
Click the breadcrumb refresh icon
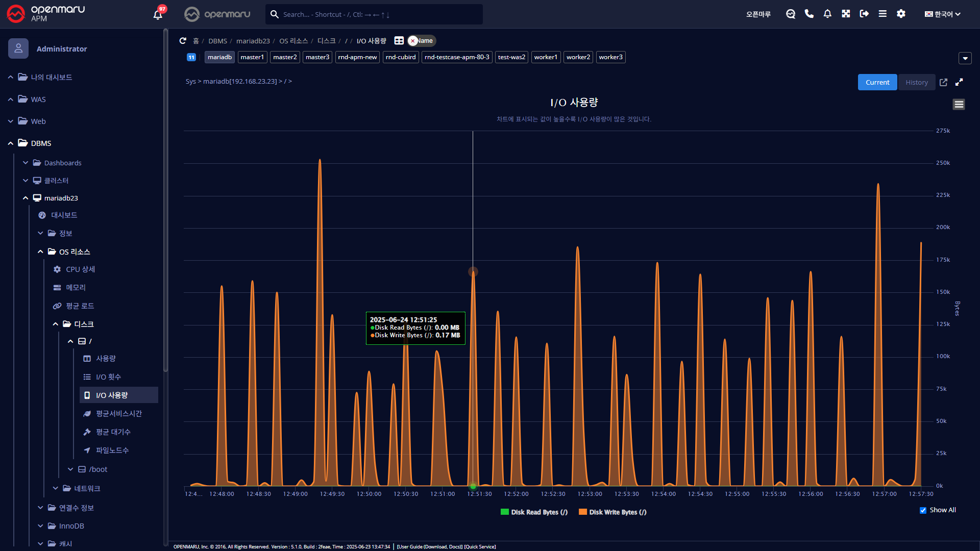point(183,41)
